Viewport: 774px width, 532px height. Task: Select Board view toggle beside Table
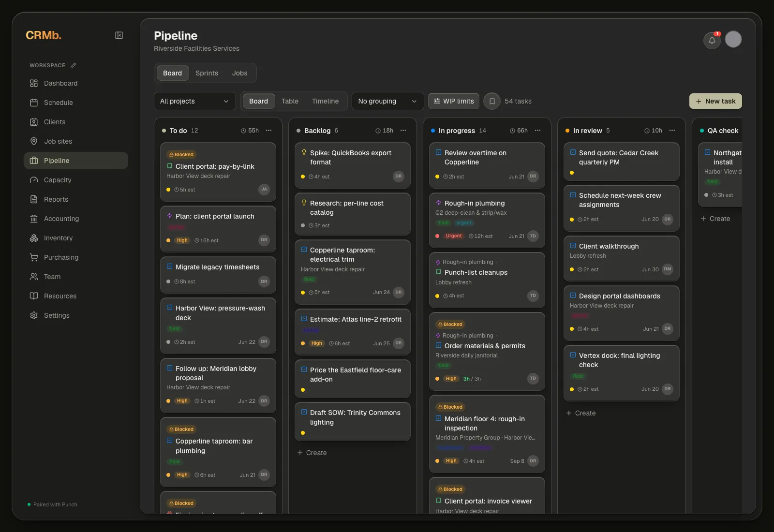tap(258, 101)
